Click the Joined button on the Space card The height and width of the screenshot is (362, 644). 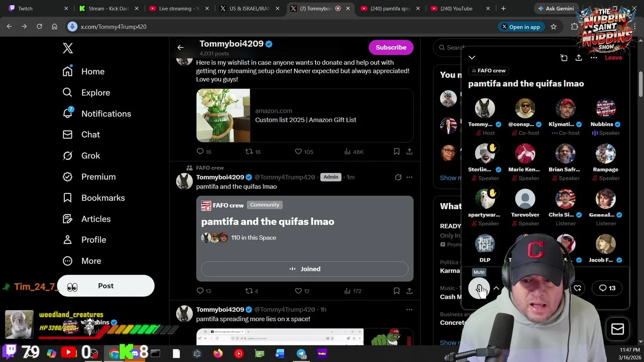305,269
